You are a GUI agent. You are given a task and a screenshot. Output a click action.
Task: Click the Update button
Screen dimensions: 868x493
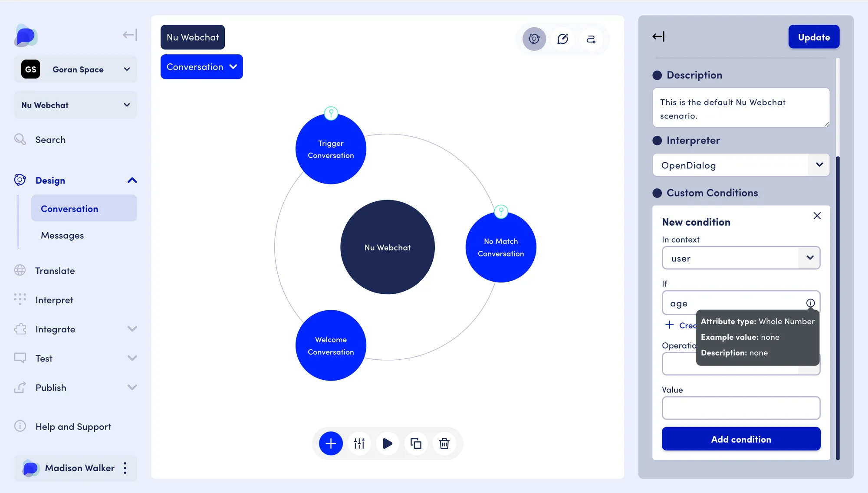coord(814,37)
